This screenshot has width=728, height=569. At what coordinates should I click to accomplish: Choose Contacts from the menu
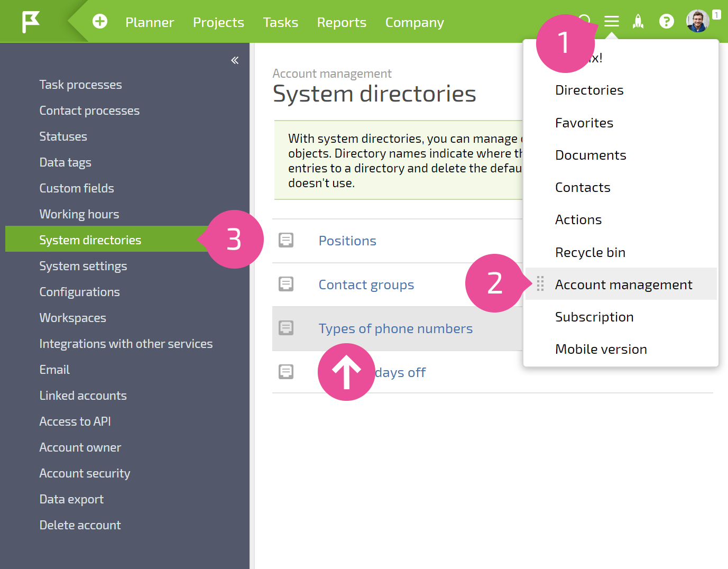583,187
